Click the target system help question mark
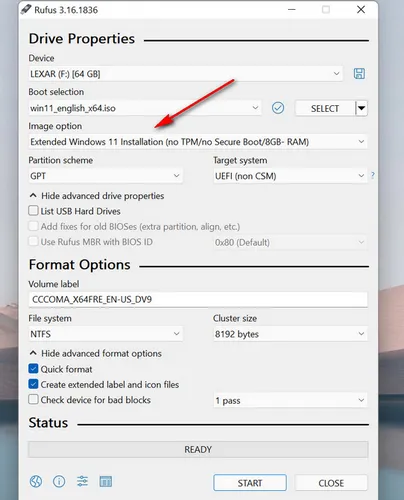 pyautogui.click(x=373, y=175)
